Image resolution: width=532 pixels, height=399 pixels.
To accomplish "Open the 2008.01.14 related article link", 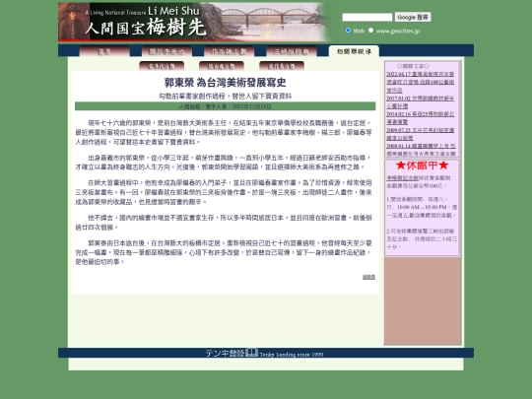I will [x=421, y=150].
